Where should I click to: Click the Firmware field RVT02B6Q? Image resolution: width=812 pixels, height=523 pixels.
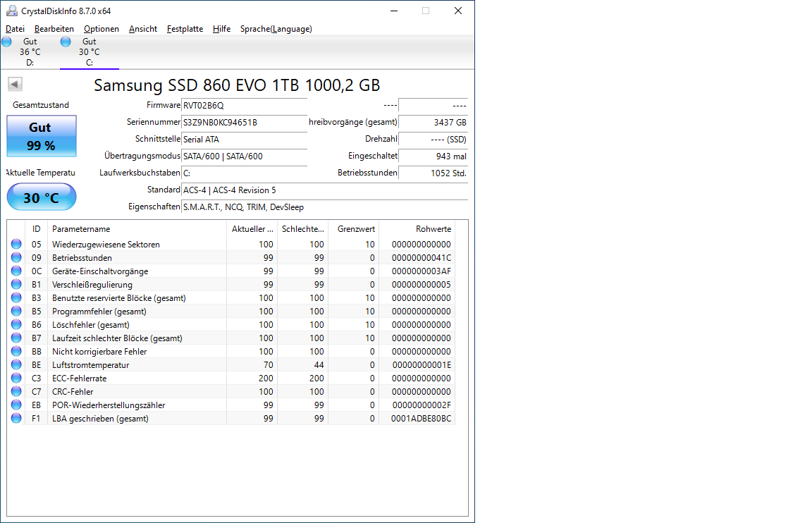[x=244, y=106]
